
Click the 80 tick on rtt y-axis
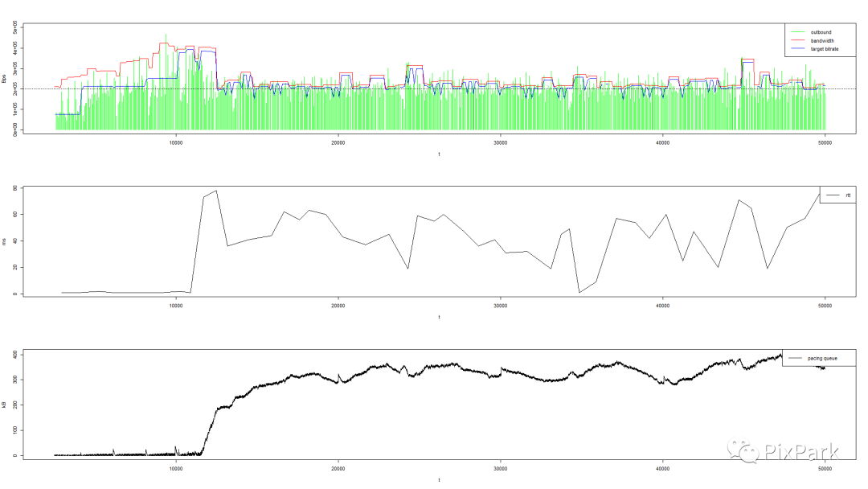coord(15,188)
